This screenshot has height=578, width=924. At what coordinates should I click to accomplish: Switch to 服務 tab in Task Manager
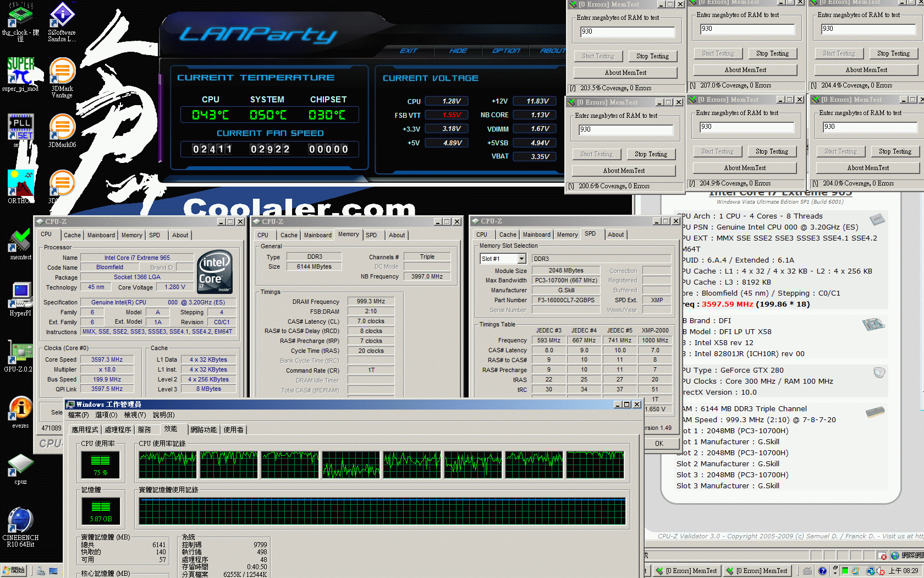pyautogui.click(x=144, y=430)
